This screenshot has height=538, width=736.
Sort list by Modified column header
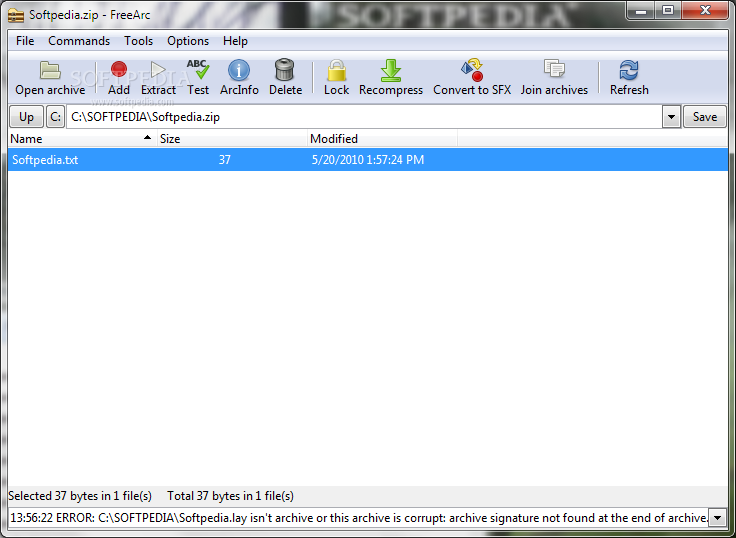click(x=382, y=139)
